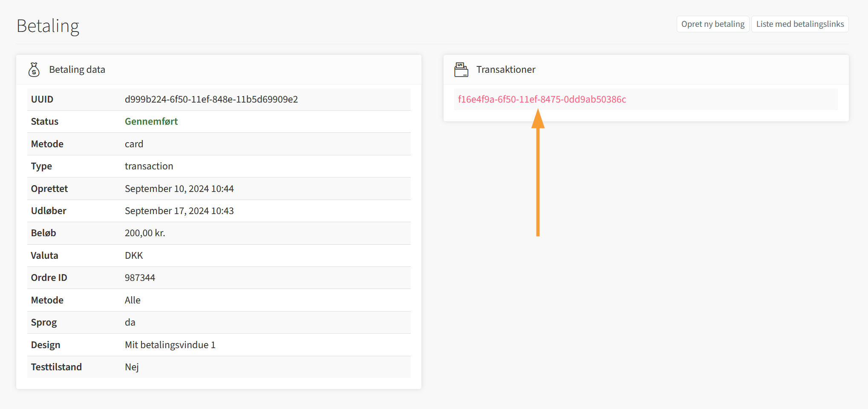The image size is (868, 409).
Task: Click the green Gennemført status value
Action: [x=151, y=121]
